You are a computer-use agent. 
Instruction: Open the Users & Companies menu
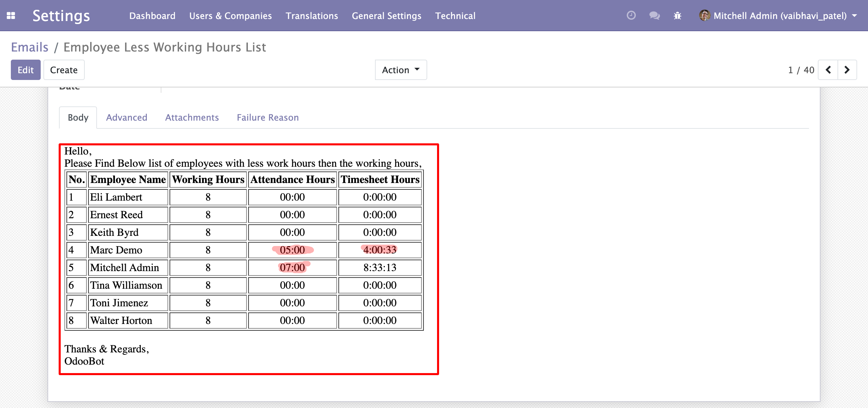tap(230, 16)
